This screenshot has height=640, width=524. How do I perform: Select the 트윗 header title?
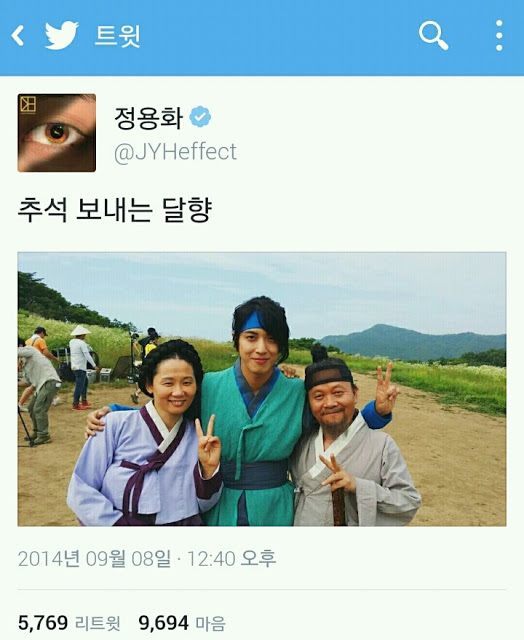[118, 36]
